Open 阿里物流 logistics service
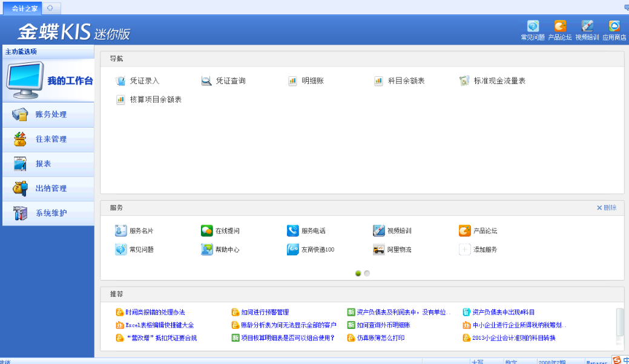Screen dimensions: 629x364 pyautogui.click(x=379, y=250)
